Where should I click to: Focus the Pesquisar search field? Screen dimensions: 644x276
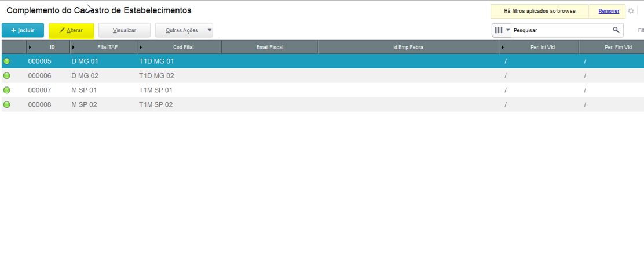tap(560, 30)
